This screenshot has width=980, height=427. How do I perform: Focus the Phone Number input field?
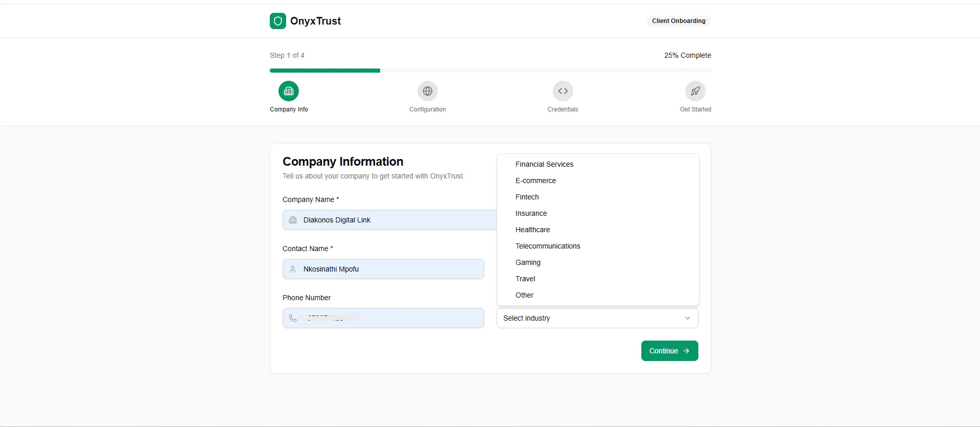(x=383, y=318)
